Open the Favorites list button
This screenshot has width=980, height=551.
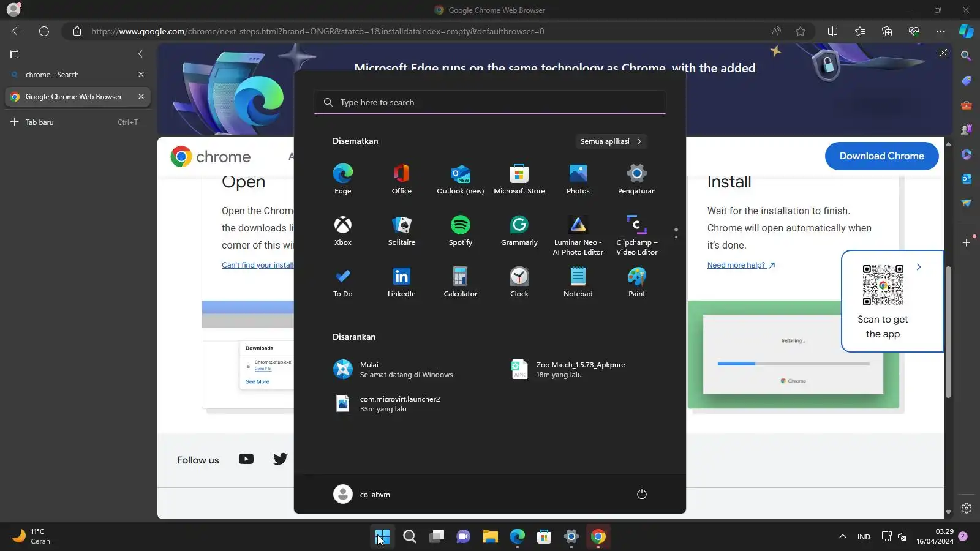pos(860,31)
